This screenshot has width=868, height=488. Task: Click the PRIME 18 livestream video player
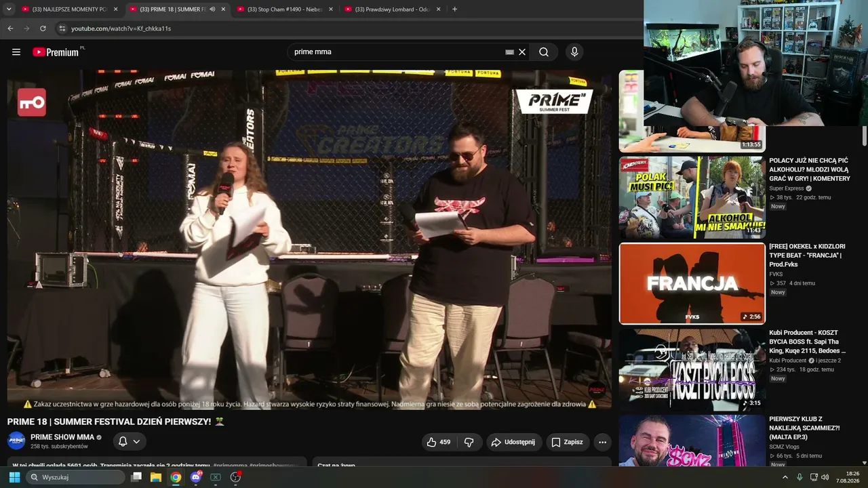309,240
